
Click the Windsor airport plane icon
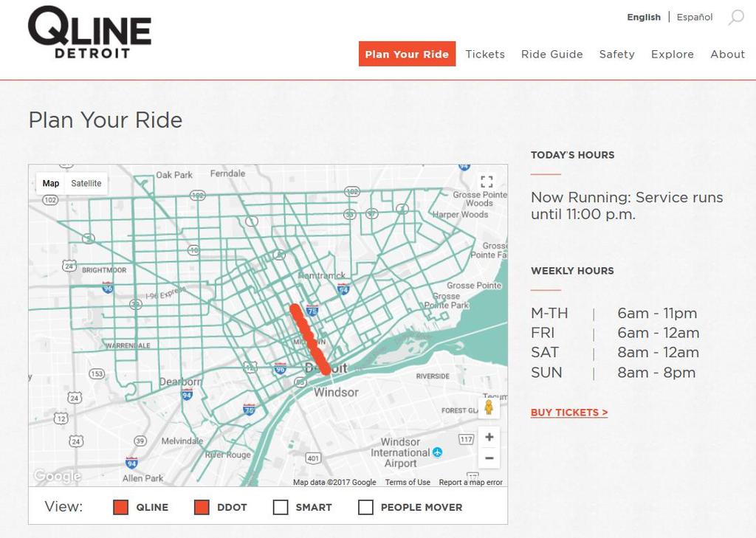437,452
